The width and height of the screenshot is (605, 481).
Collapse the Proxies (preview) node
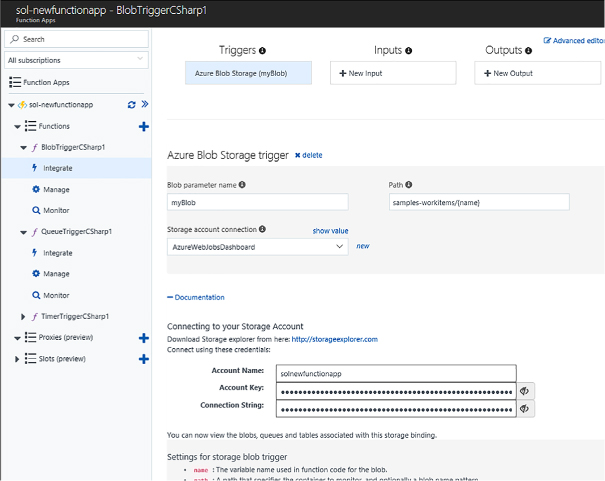point(17,338)
